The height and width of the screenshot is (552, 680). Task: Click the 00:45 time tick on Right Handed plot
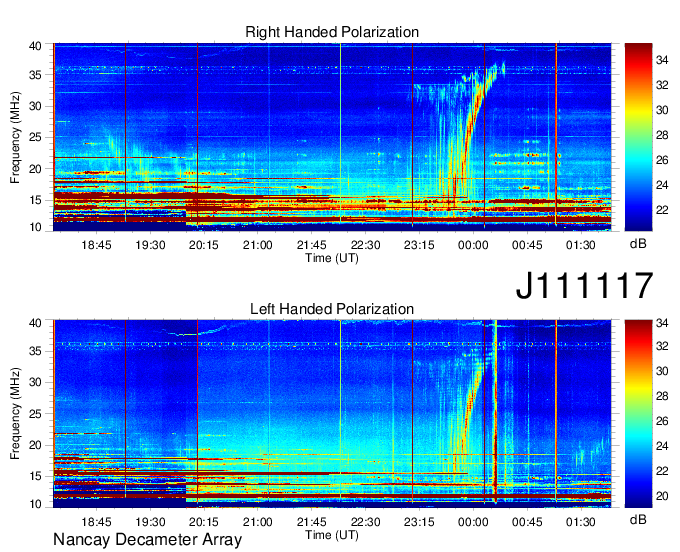click(527, 245)
